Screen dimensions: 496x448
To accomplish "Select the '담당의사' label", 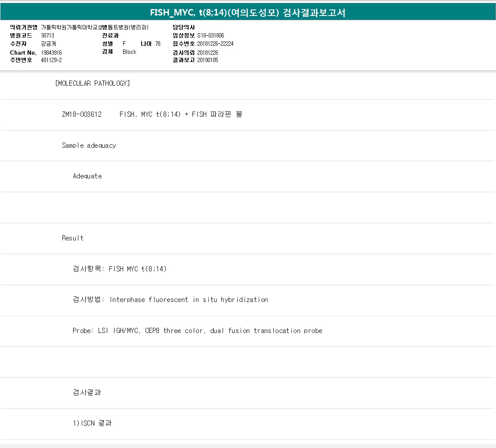I will pos(184,27).
